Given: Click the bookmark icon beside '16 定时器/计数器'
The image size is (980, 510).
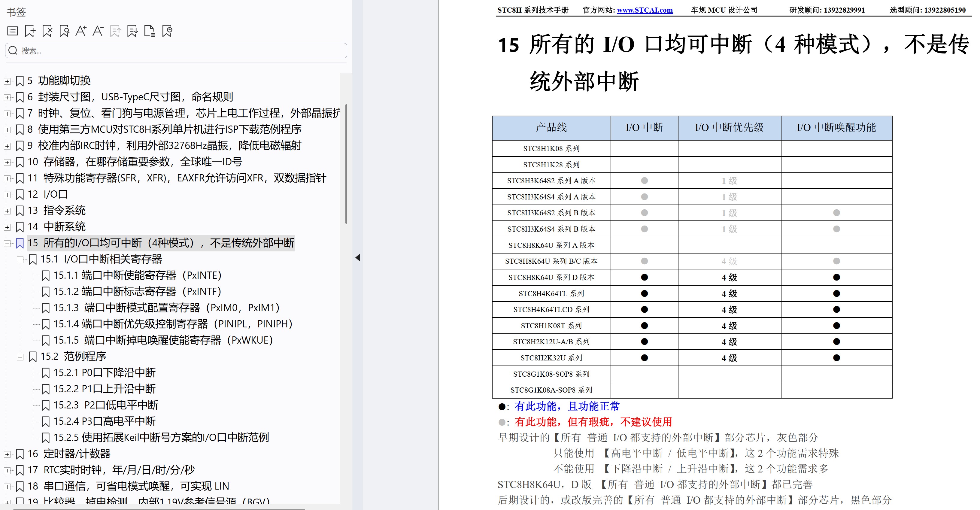Looking at the screenshot, I should 20,454.
